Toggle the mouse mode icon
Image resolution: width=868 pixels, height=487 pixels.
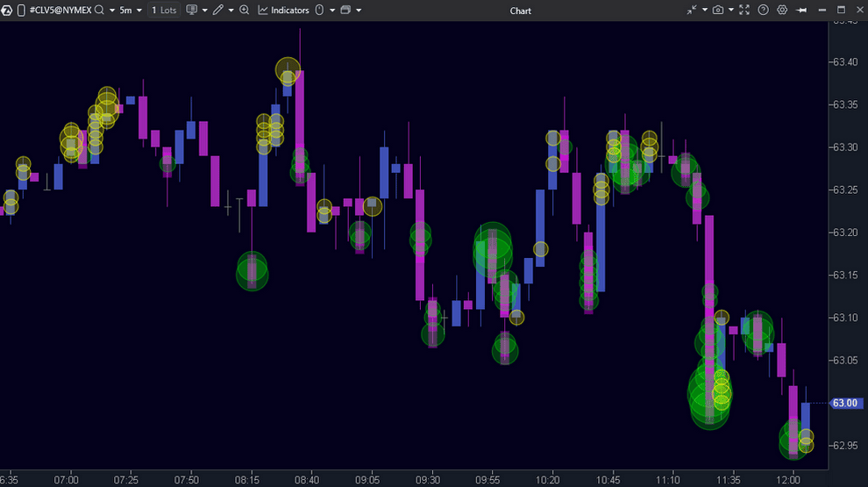tap(318, 11)
